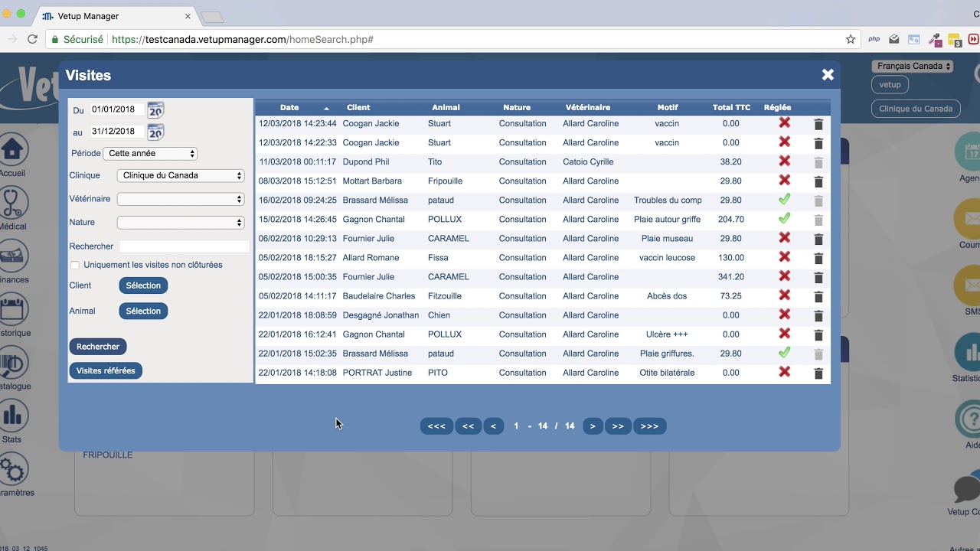The width and height of the screenshot is (980, 551).
Task: Open the Stats sidebar icon
Action: pyautogui.click(x=12, y=416)
